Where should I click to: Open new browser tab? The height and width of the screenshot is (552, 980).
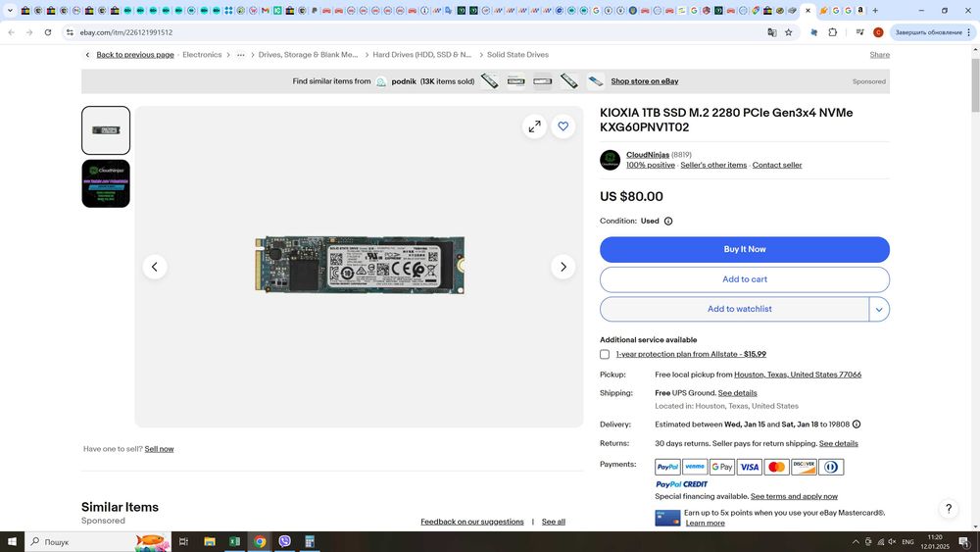[875, 11]
